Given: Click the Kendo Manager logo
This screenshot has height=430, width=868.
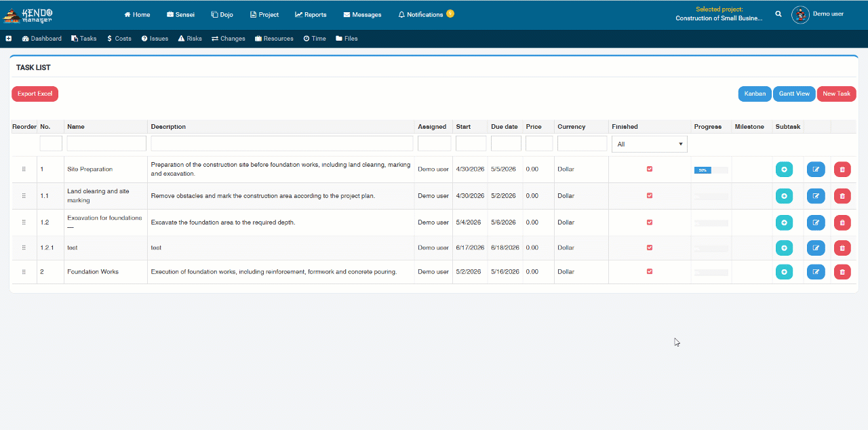Looking at the screenshot, I should point(28,15).
